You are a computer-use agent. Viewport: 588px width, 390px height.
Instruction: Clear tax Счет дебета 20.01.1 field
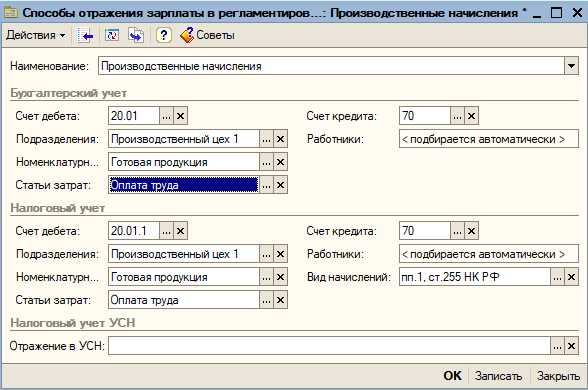click(x=180, y=231)
